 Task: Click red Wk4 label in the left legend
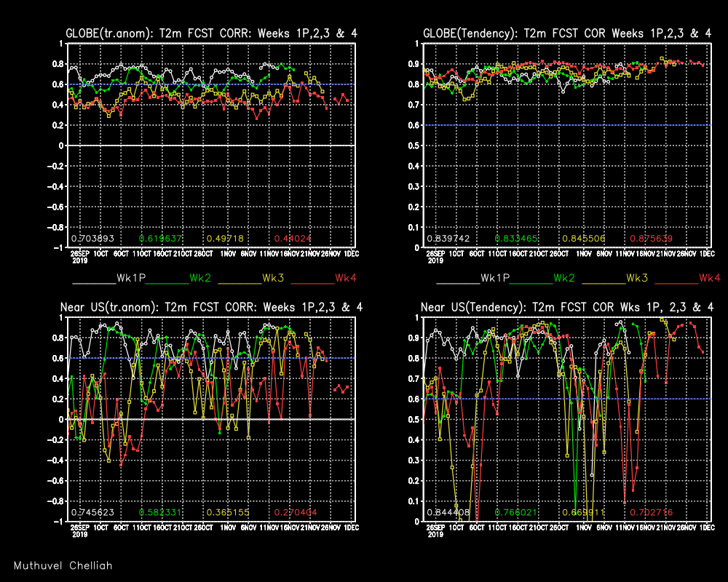click(346, 278)
